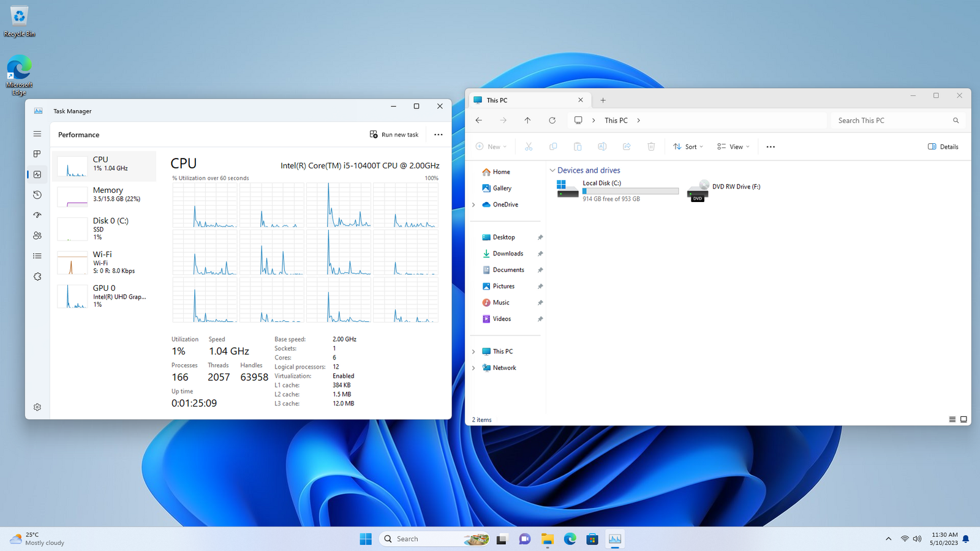Refresh the This PC folder view
This screenshot has width=980, height=551.
(552, 121)
